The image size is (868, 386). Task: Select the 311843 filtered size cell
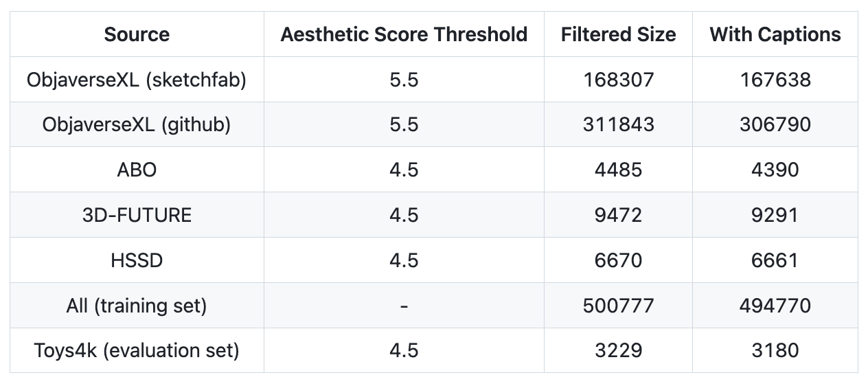[x=618, y=124]
